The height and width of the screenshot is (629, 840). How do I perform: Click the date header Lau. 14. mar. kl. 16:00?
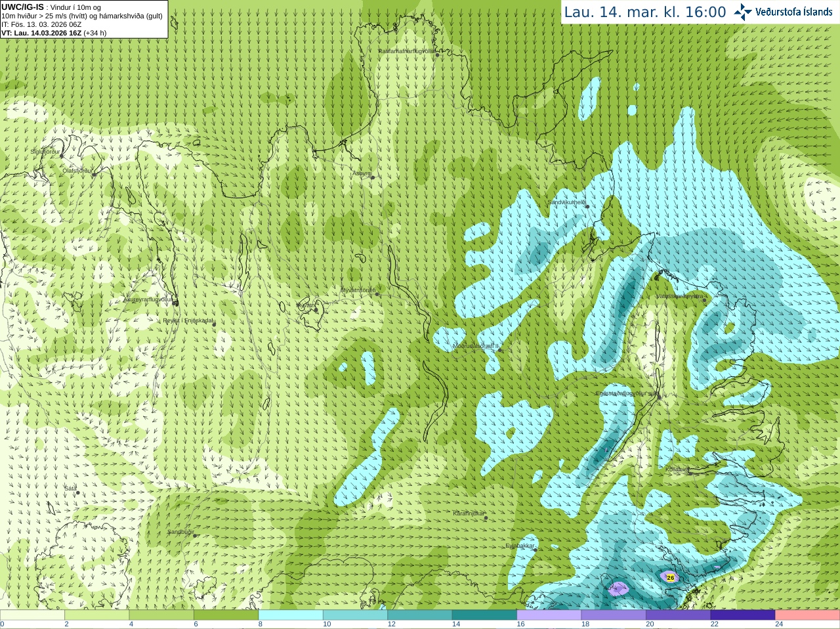[x=645, y=12]
